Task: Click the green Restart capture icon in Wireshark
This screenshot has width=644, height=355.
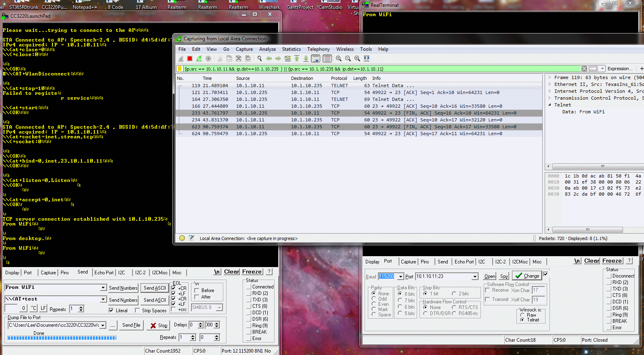Action: pyautogui.click(x=199, y=58)
